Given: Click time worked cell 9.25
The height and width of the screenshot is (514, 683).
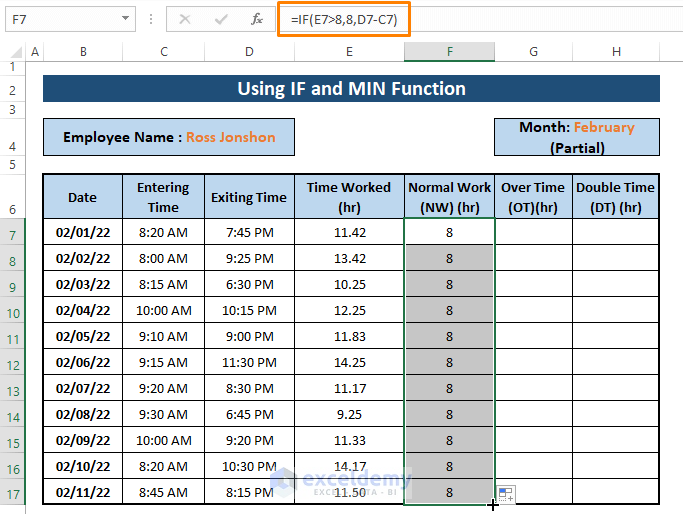Looking at the screenshot, I should pos(349,414).
